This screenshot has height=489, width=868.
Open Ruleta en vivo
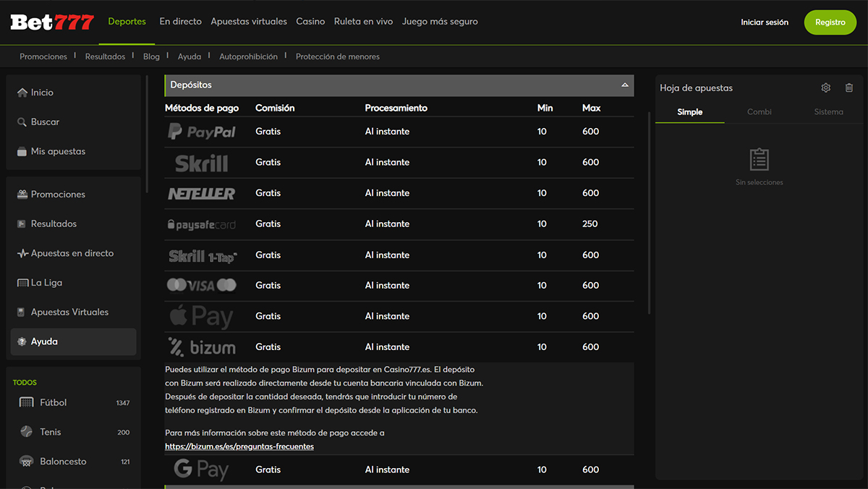pyautogui.click(x=364, y=22)
